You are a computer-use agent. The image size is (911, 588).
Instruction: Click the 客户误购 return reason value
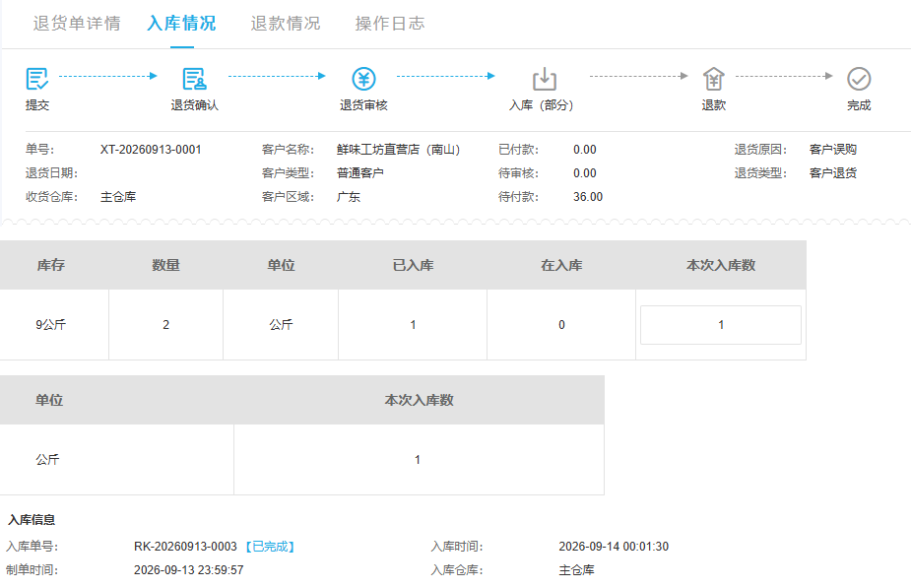pyautogui.click(x=832, y=150)
